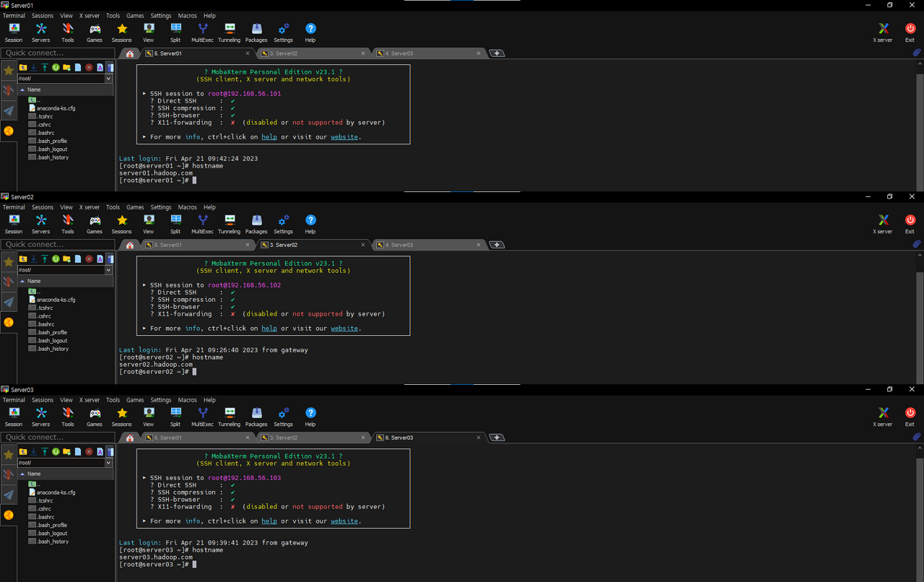
Task: Focus Quick connect field in Server02 window
Action: click(58, 244)
